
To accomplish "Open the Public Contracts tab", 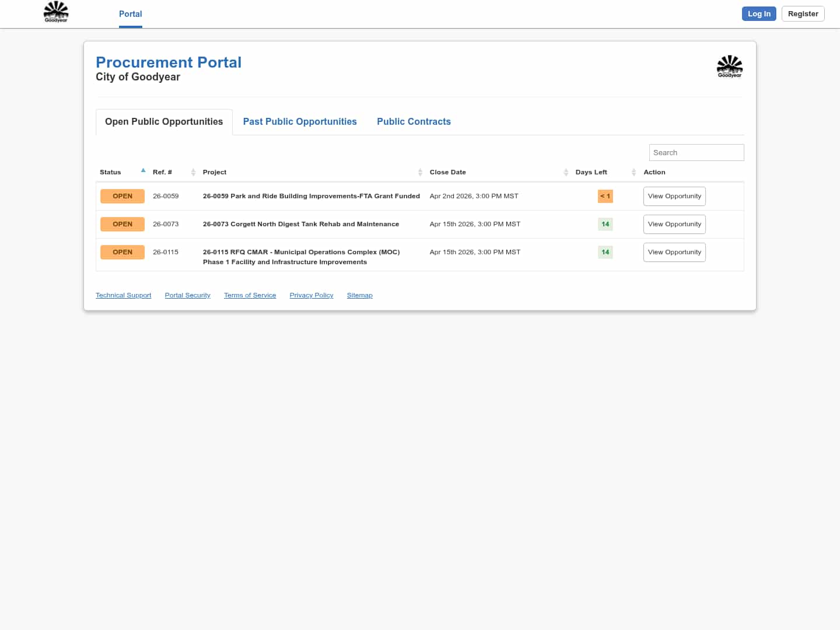I will click(x=414, y=122).
